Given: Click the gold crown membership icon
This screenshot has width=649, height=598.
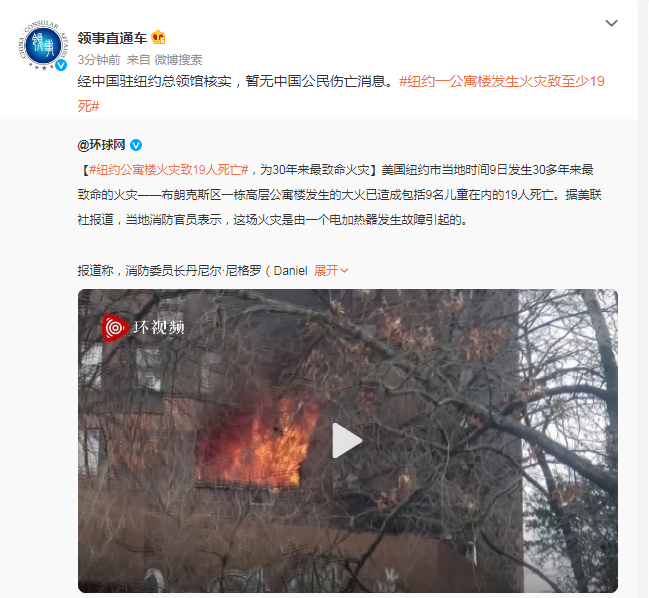Looking at the screenshot, I should [x=158, y=38].
